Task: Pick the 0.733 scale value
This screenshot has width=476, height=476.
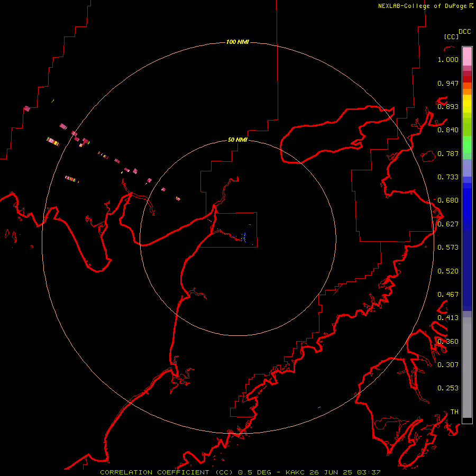Action: pyautogui.click(x=448, y=177)
